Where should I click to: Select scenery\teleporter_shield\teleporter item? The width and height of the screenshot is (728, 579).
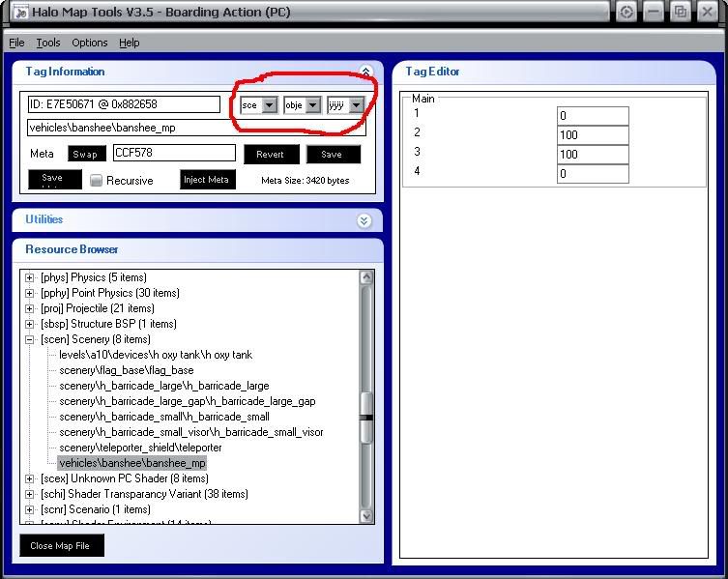(140, 448)
